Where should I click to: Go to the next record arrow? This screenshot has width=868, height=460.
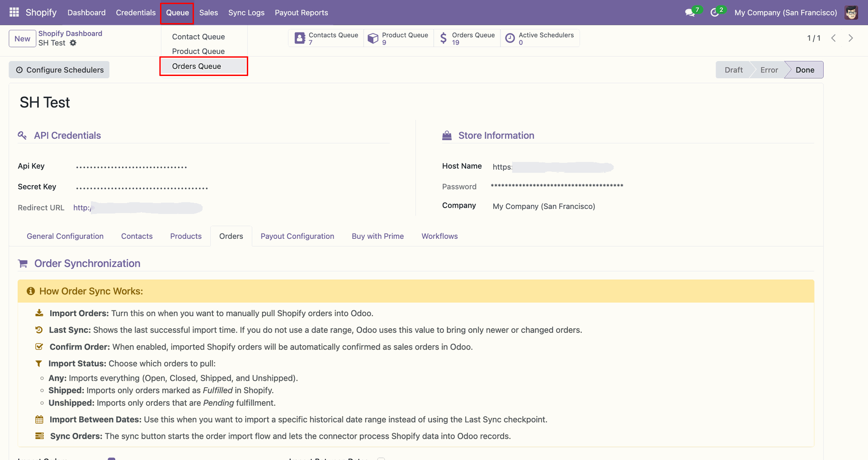[851, 38]
